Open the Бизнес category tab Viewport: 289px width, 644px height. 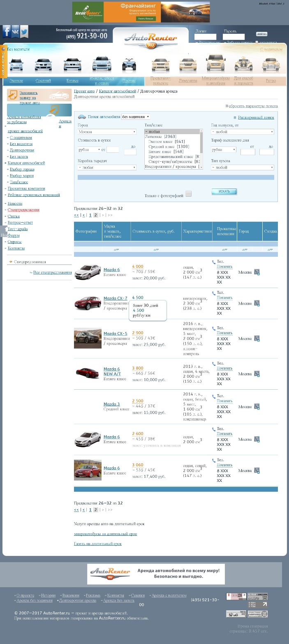point(73,81)
